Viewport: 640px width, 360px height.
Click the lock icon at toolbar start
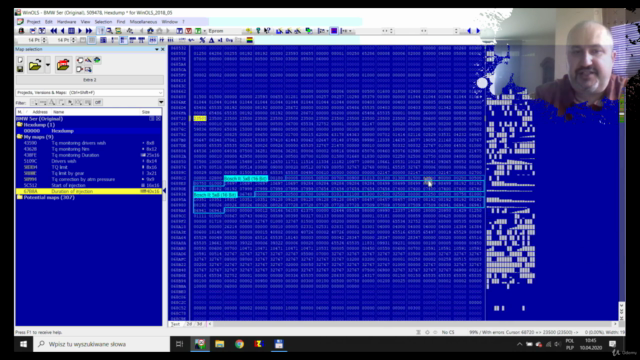(x=21, y=31)
